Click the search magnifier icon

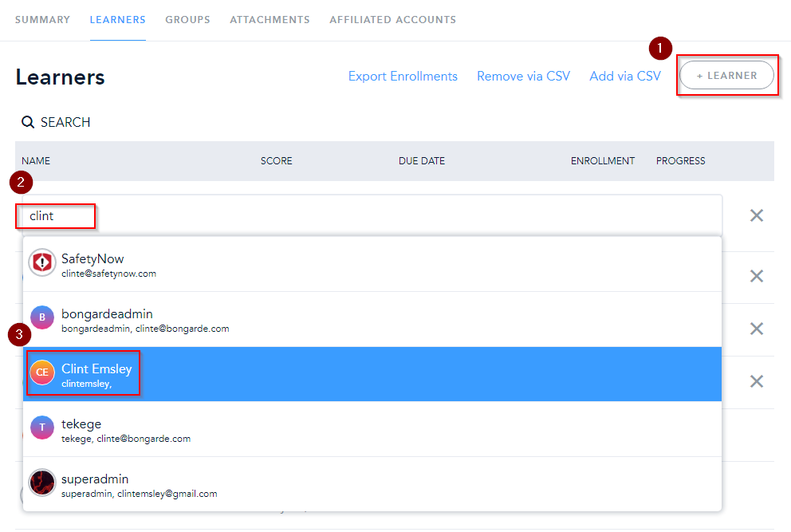click(x=28, y=122)
